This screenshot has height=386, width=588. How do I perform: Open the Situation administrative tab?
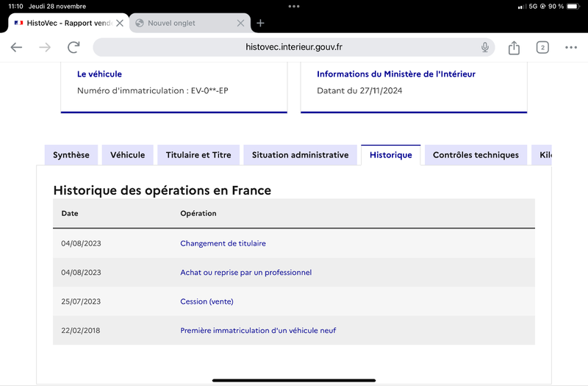[x=301, y=155]
